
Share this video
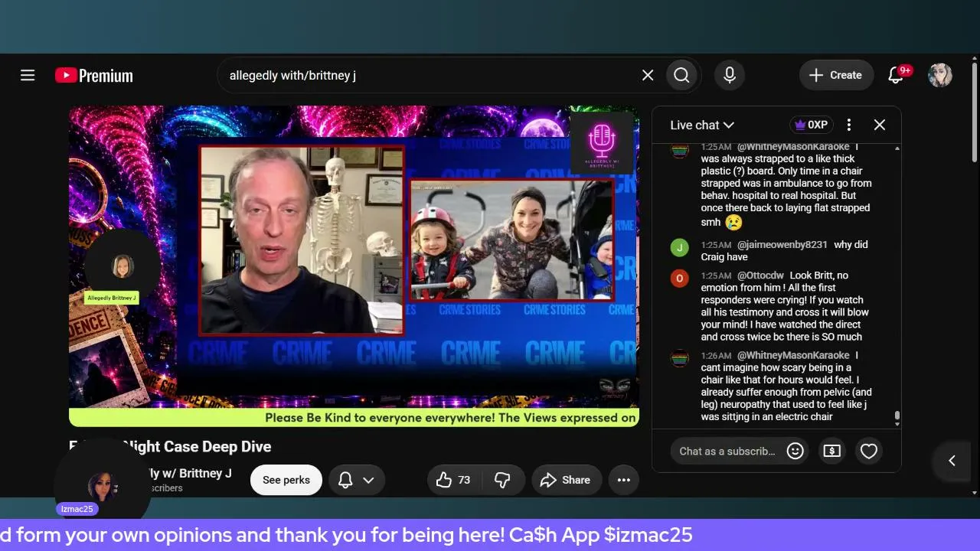click(x=566, y=480)
